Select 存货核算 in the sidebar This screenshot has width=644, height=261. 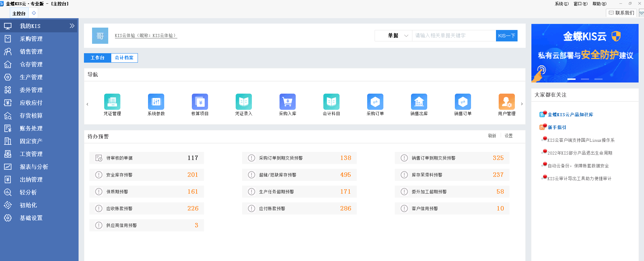(x=39, y=116)
